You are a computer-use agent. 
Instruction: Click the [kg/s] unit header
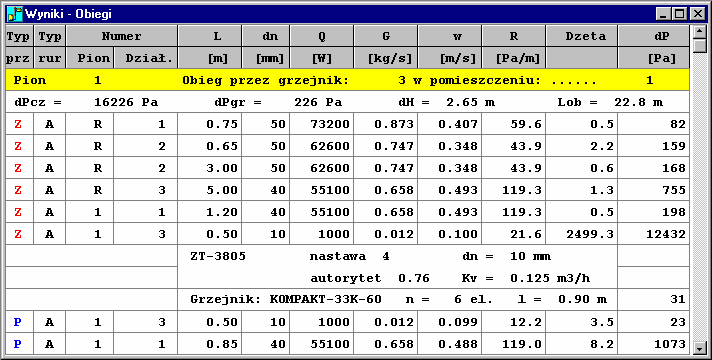click(386, 58)
